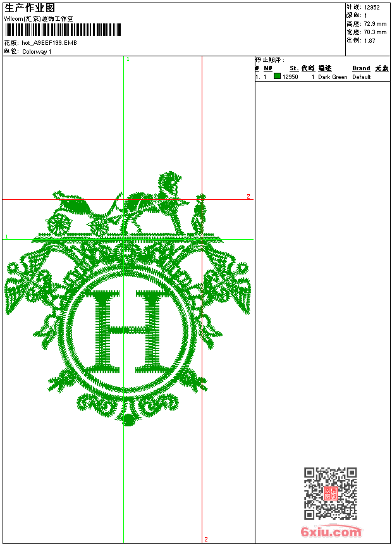Click the height value 72.9 mm
392x544 pixels.
coord(375,24)
